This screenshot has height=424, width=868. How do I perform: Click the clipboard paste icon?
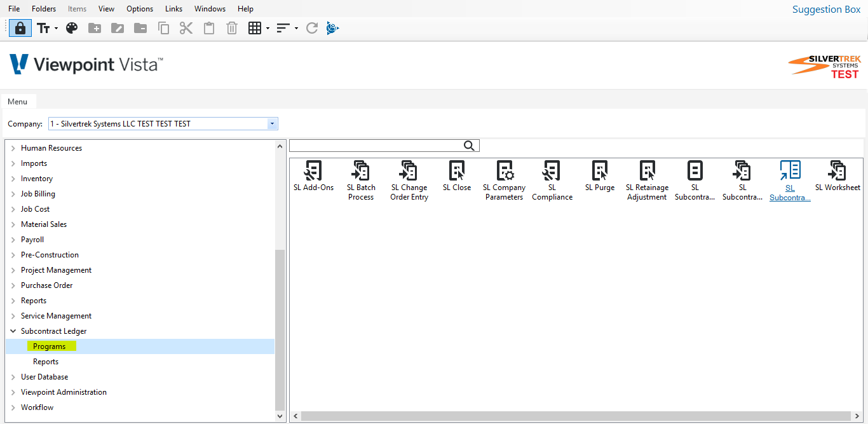click(209, 28)
